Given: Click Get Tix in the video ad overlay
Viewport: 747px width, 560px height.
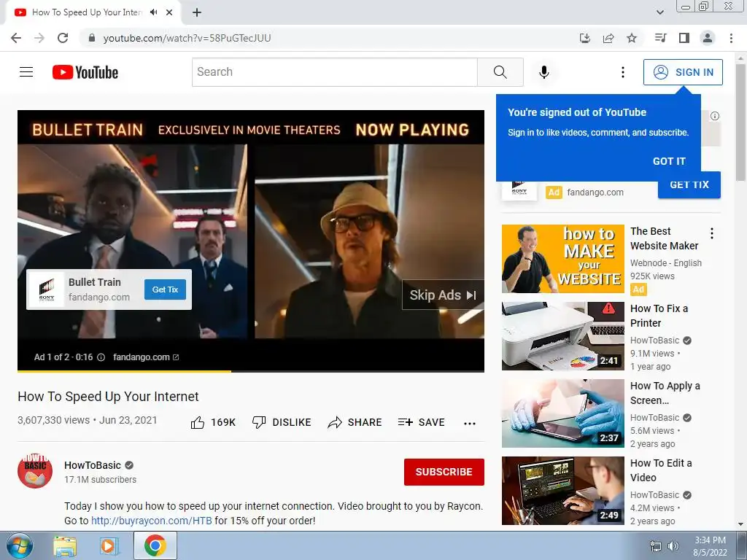Looking at the screenshot, I should coord(165,289).
